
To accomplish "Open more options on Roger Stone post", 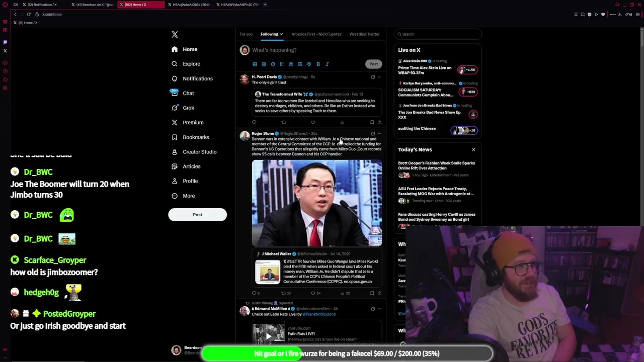I will pos(379,134).
